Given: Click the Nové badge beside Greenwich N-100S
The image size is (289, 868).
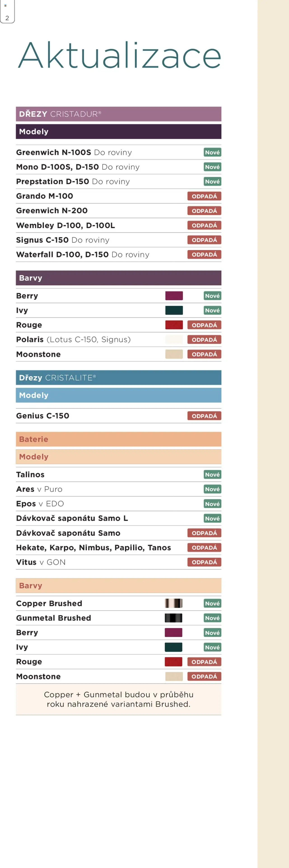Looking at the screenshot, I should click(x=212, y=152).
